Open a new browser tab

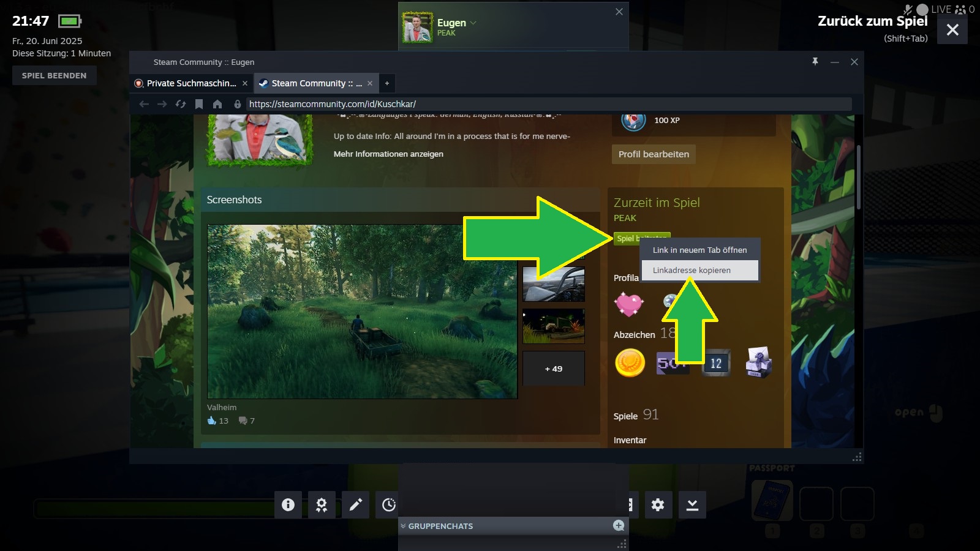click(387, 83)
